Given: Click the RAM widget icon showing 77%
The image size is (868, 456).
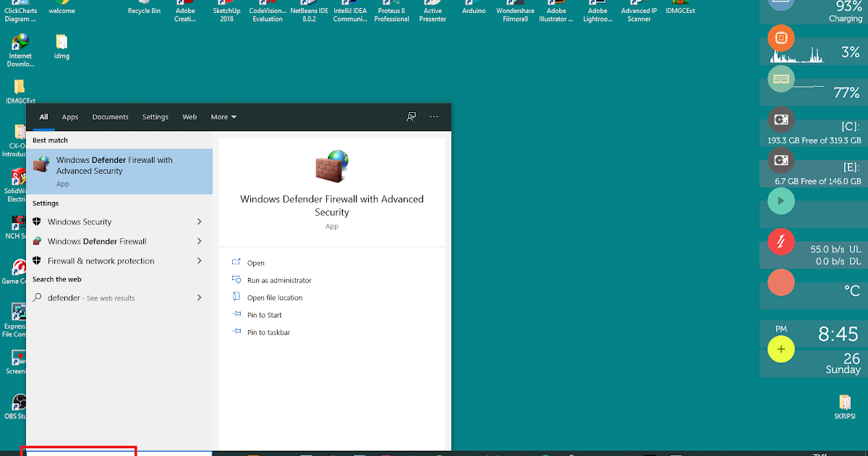Looking at the screenshot, I should pos(781,78).
